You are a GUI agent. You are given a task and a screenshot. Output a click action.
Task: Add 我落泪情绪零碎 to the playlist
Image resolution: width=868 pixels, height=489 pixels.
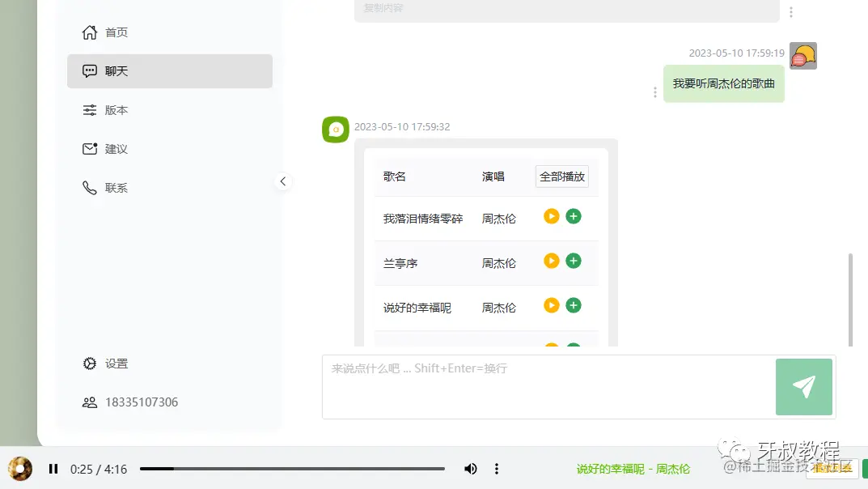574,216
